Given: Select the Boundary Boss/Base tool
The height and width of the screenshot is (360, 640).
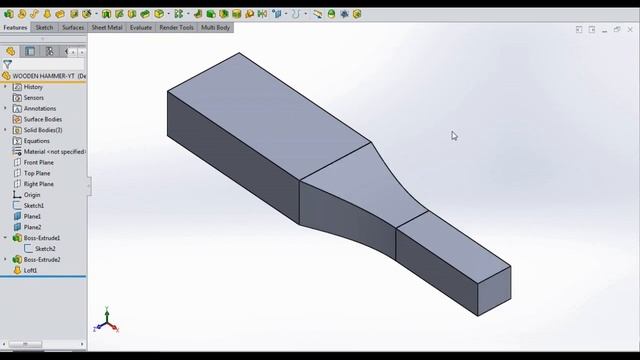Looking at the screenshot, I should tap(60, 14).
